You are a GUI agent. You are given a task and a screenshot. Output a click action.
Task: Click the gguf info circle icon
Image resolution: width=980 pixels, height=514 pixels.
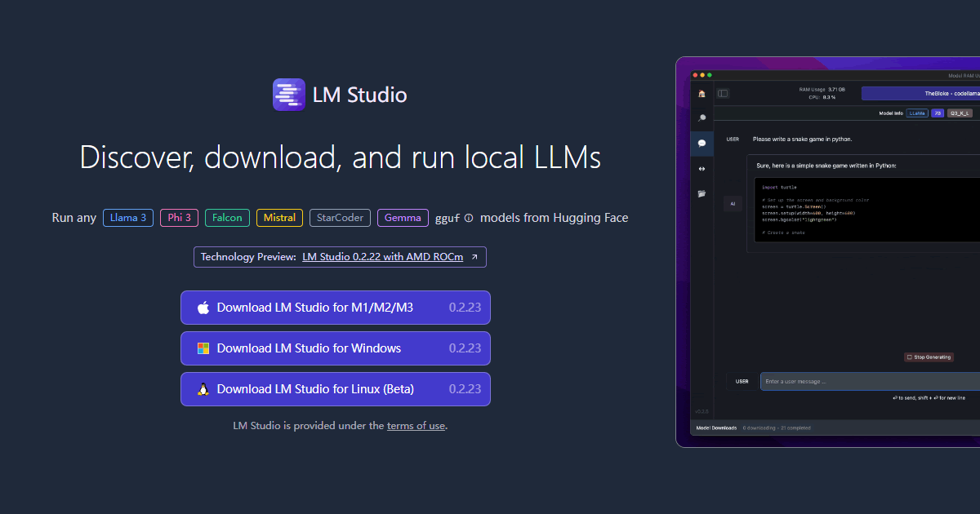[x=469, y=218]
